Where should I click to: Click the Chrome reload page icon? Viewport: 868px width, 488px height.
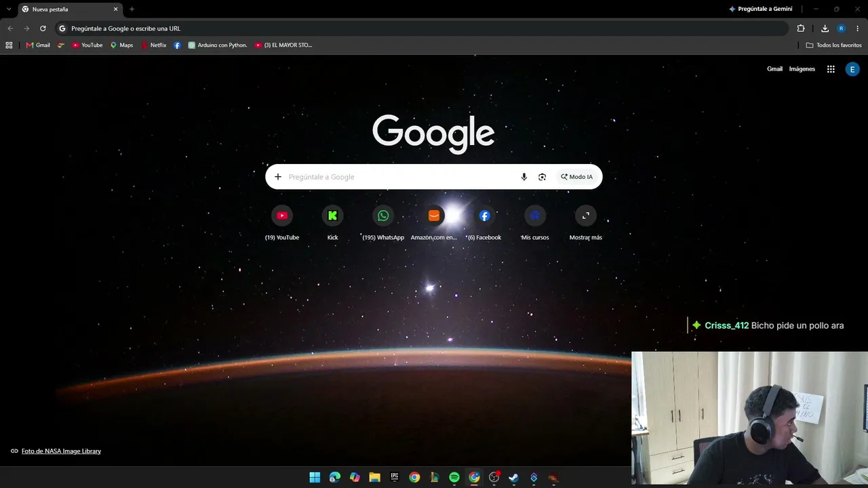(x=43, y=28)
